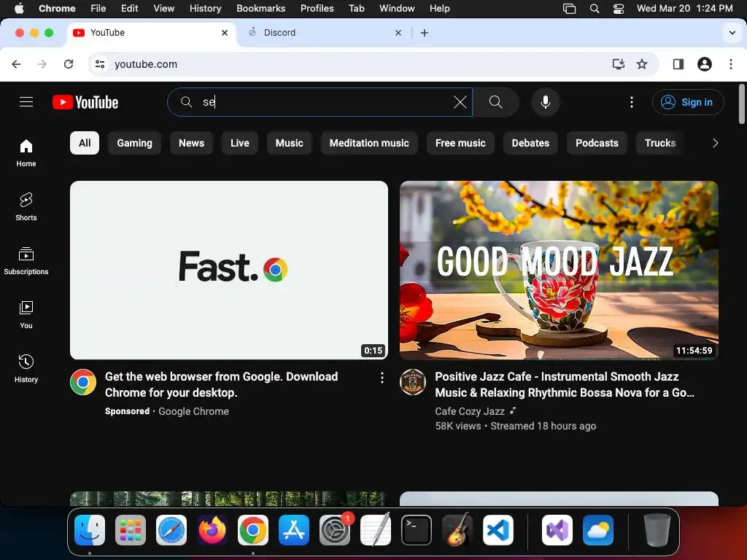
Task: Open Spotlight search in the menu bar
Action: tap(594, 8)
